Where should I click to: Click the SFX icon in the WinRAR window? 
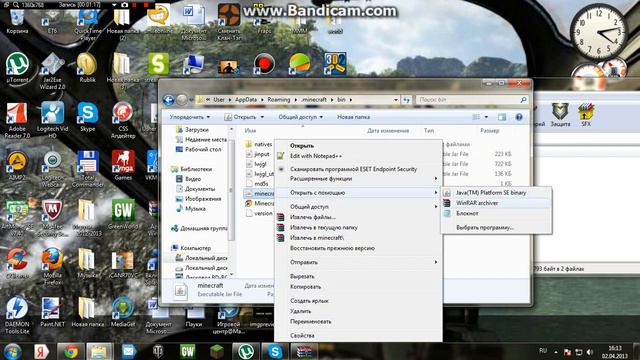586,115
